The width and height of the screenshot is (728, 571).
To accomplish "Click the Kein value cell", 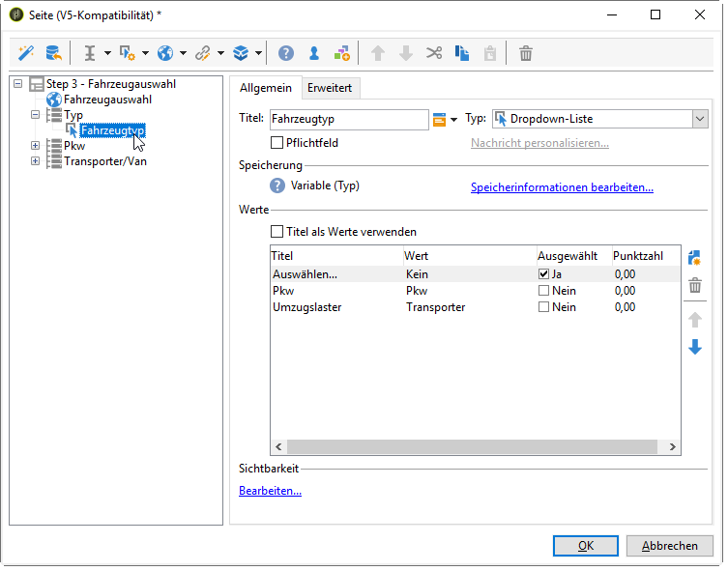I will (417, 274).
